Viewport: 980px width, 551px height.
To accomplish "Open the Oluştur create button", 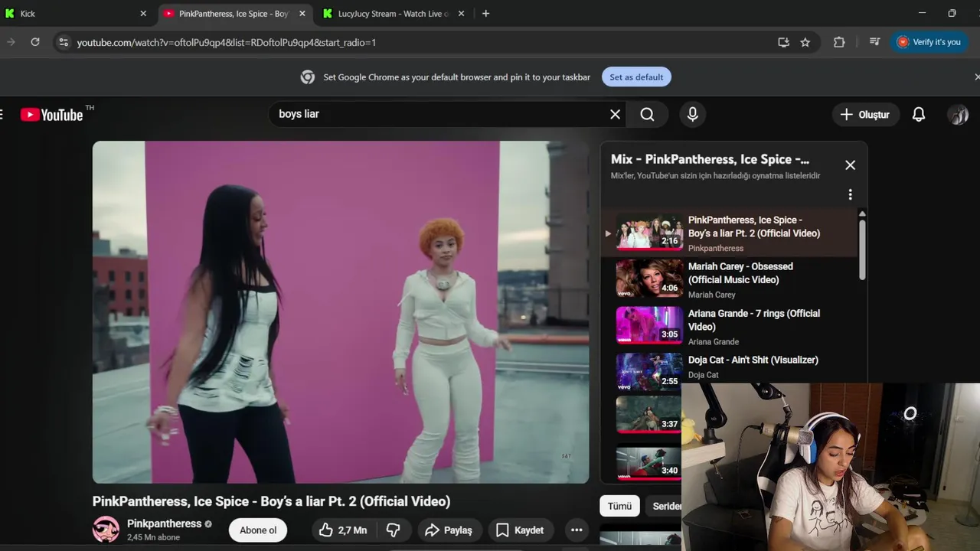I will (x=865, y=115).
